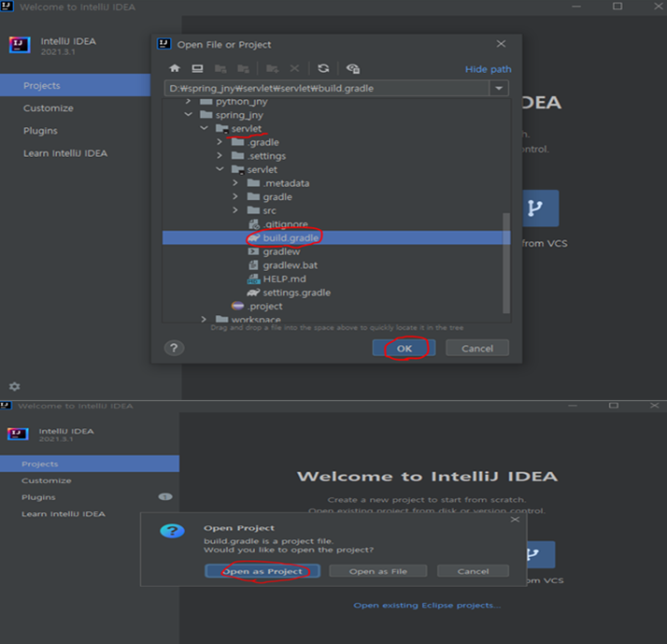Image resolution: width=667 pixels, height=644 pixels.
Task: Cancel the Open File or Project dialog
Action: point(477,349)
